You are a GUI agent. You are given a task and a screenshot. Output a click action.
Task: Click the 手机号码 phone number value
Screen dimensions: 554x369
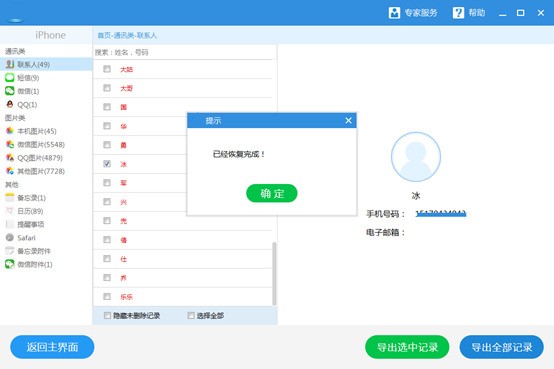441,213
